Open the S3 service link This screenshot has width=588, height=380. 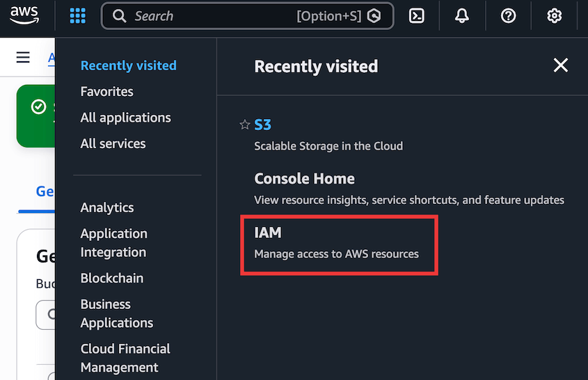coord(262,125)
